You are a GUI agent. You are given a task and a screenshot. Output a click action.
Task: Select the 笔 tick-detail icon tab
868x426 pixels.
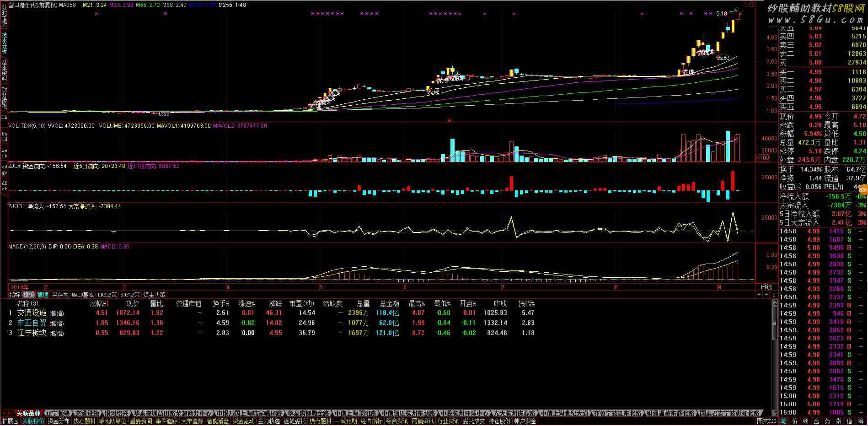pyautogui.click(x=784, y=421)
